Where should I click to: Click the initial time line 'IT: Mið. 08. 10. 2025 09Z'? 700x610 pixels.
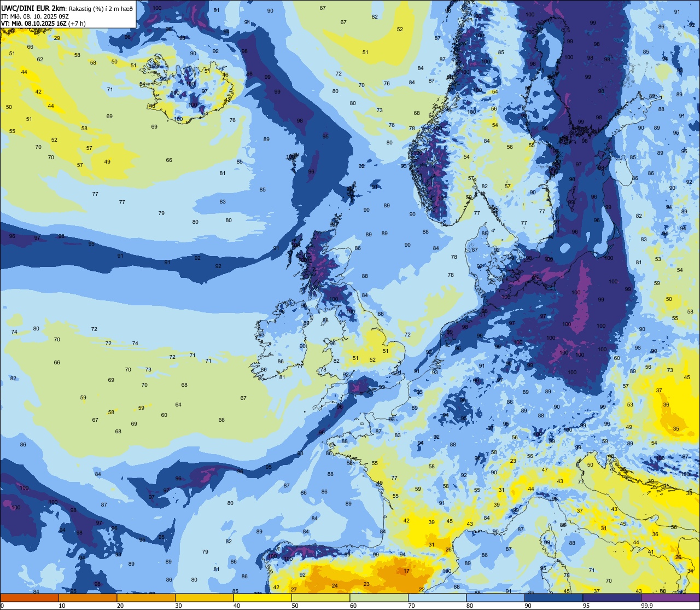click(34, 16)
